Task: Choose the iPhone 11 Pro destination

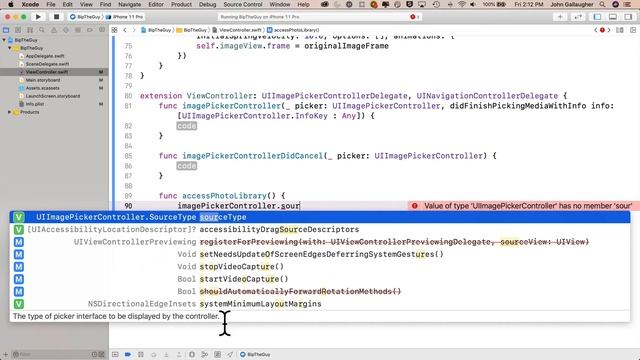Action: click(x=124, y=17)
